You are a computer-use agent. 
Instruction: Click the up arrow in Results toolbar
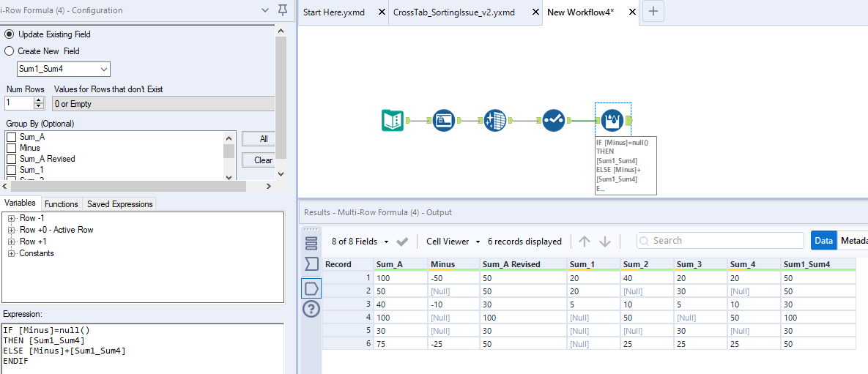(584, 242)
